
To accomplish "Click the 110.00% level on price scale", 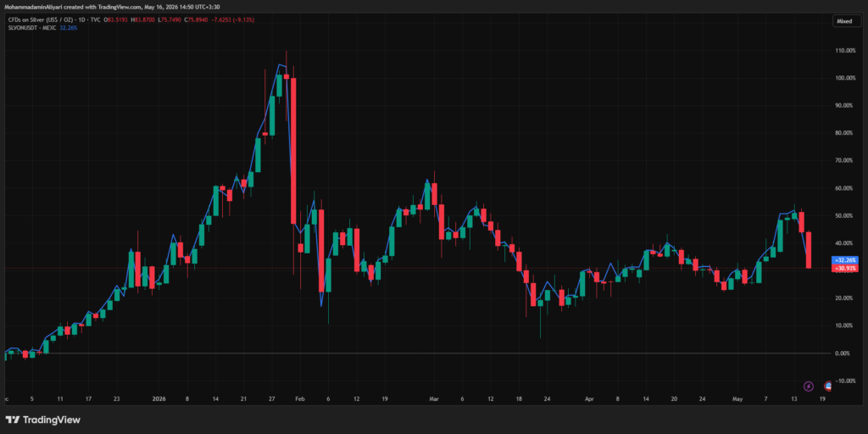I will coord(847,50).
